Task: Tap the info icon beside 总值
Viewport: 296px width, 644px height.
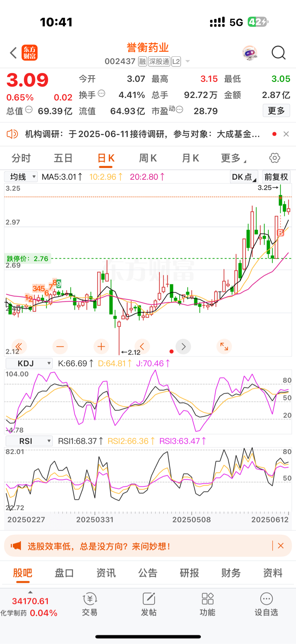Action: (x=29, y=110)
